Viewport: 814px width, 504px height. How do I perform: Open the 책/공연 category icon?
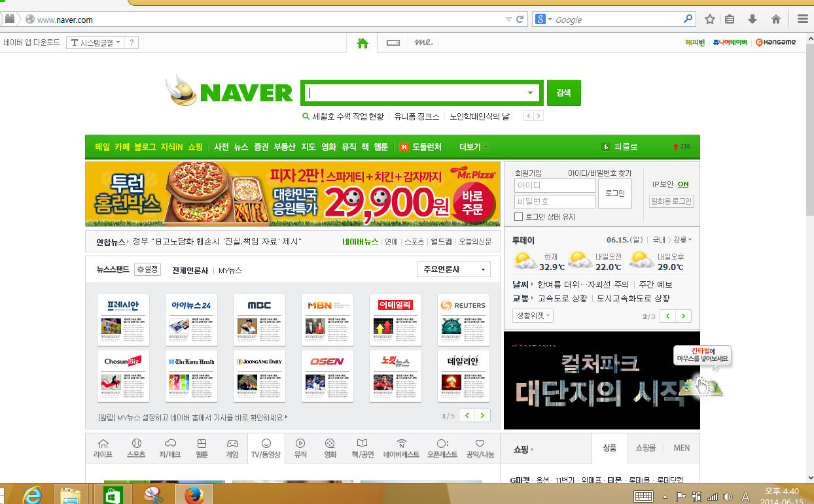point(363,448)
